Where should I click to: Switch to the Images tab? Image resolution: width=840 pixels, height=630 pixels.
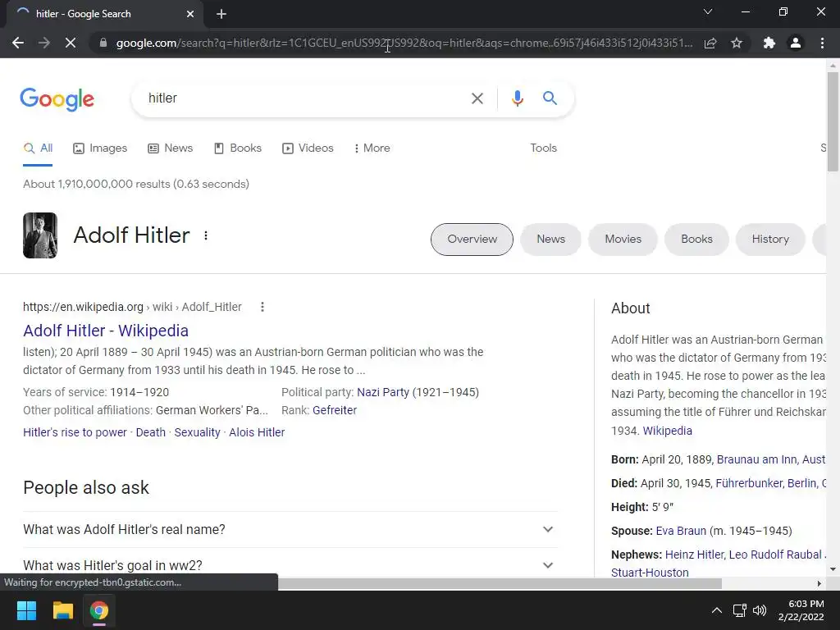click(100, 148)
